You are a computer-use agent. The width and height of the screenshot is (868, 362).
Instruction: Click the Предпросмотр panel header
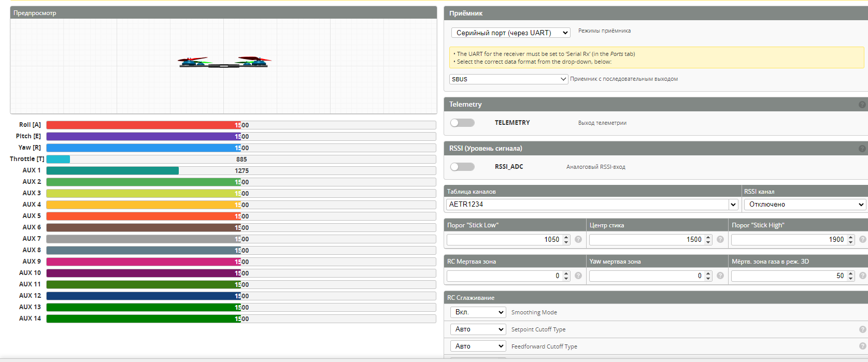223,12
